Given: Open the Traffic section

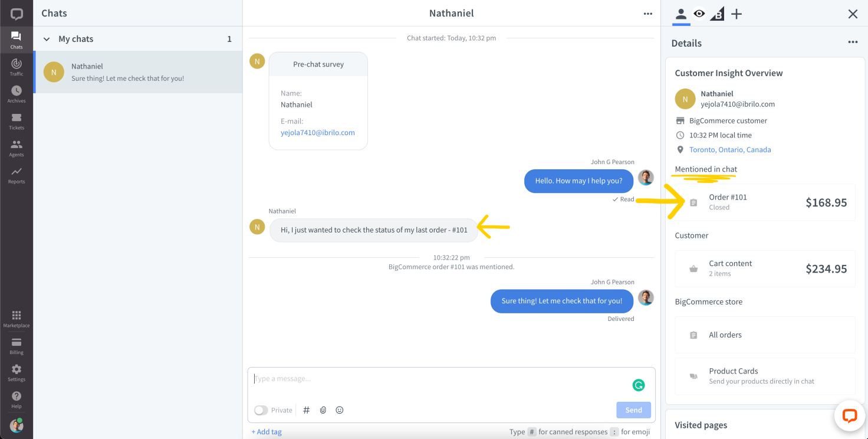Looking at the screenshot, I should [17, 67].
